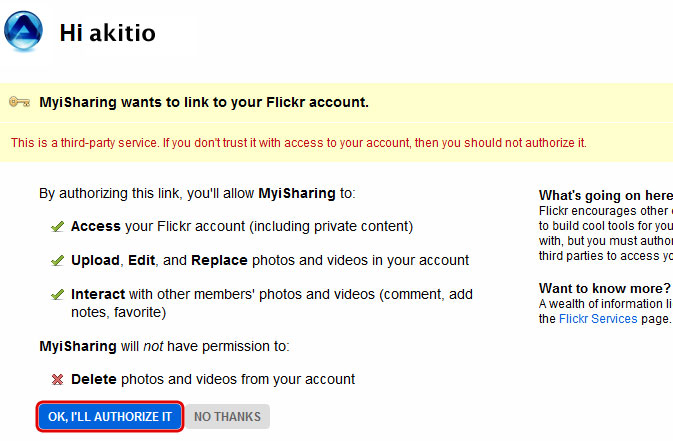Image resolution: width=673 pixels, height=441 pixels.
Task: Click the green checkmark beside Access
Action: 58,227
